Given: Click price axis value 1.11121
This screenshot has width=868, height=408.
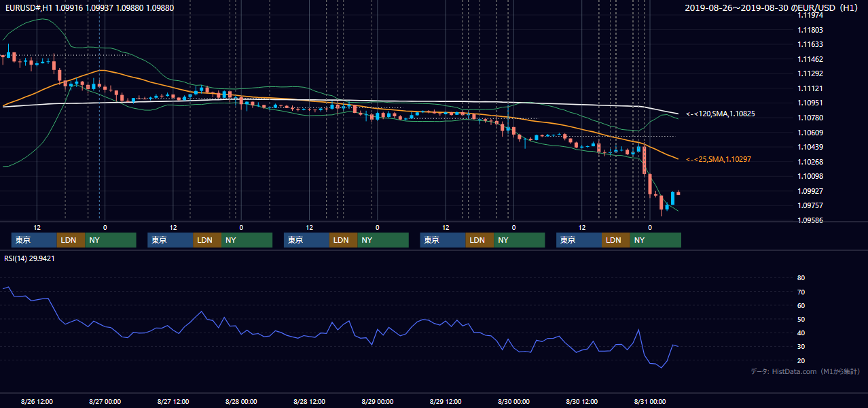Looking at the screenshot, I should click(810, 88).
